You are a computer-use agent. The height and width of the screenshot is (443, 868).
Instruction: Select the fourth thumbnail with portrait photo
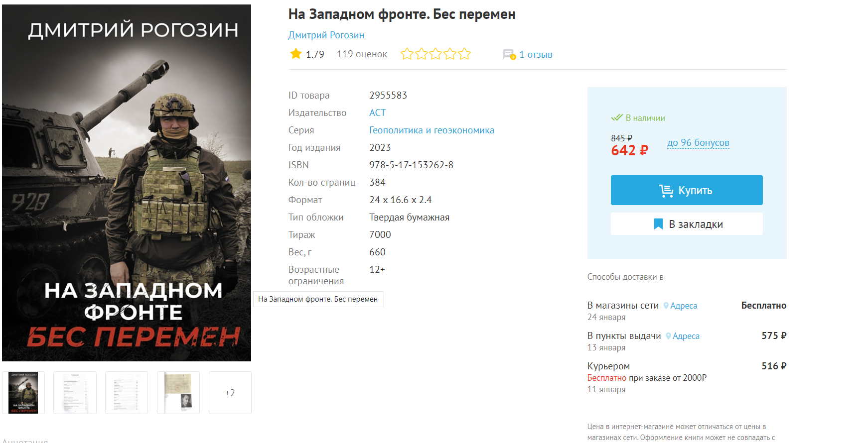point(178,393)
